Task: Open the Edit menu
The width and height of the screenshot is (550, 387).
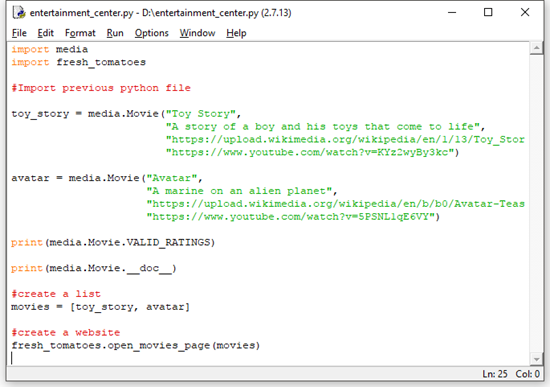Action: coord(46,33)
